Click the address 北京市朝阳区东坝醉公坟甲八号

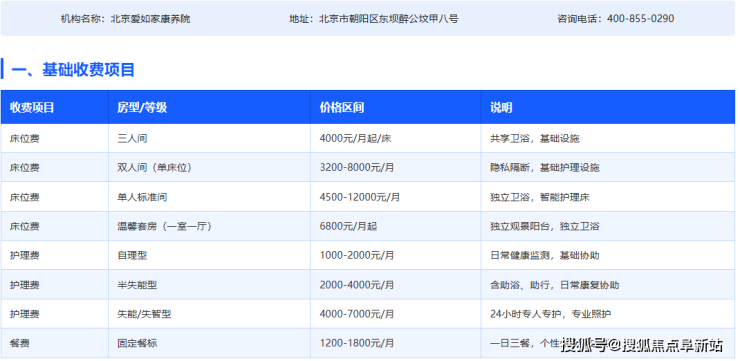pyautogui.click(x=389, y=19)
